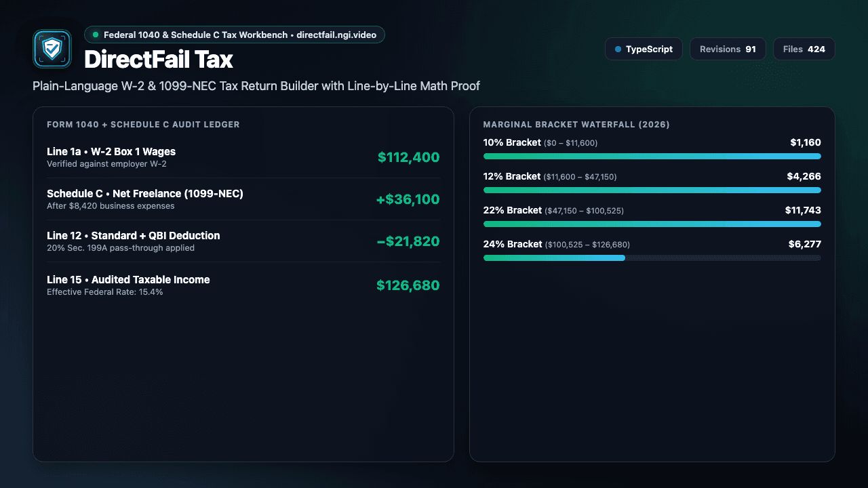Click the DirectFail shield logo icon
Viewport: 868px width, 488px height.
(x=52, y=49)
